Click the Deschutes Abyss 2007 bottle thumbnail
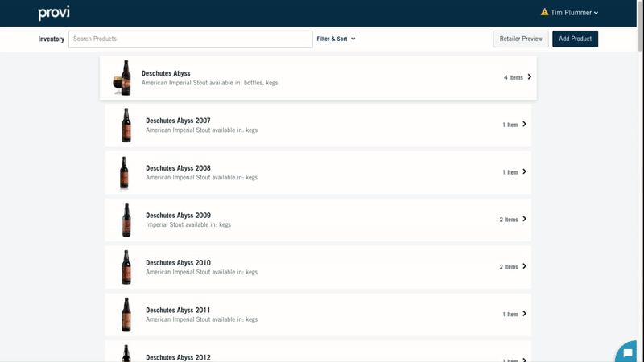 click(126, 125)
